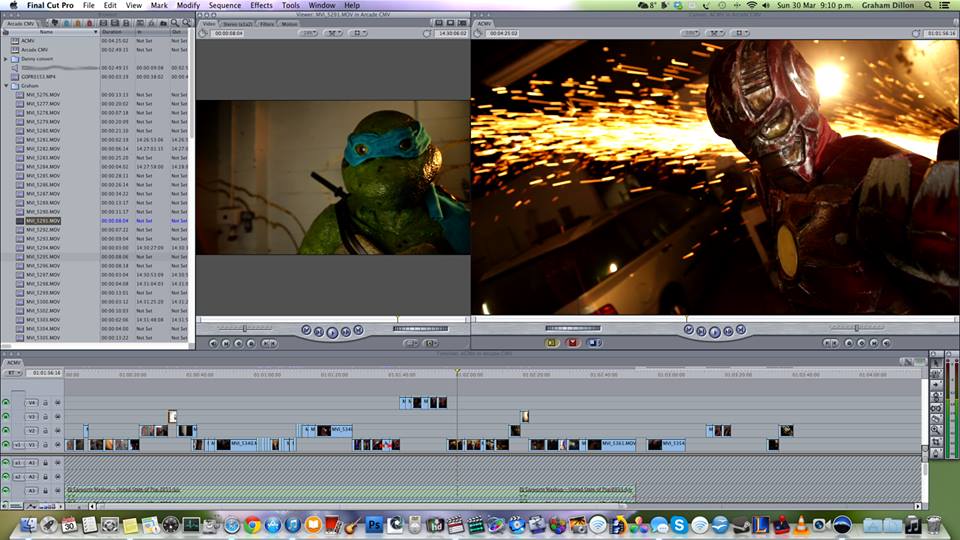Open the Sequence menu
The width and height of the screenshot is (960, 540).
(x=225, y=5)
